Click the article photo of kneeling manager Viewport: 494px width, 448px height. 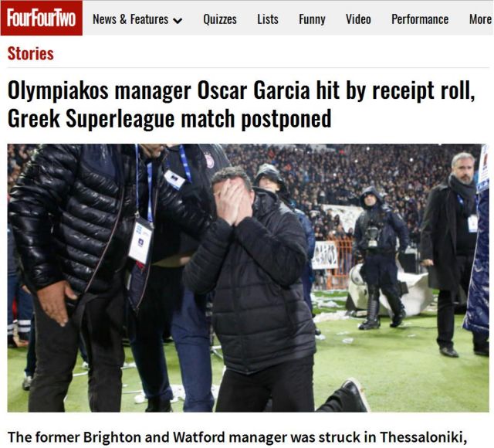(249, 278)
